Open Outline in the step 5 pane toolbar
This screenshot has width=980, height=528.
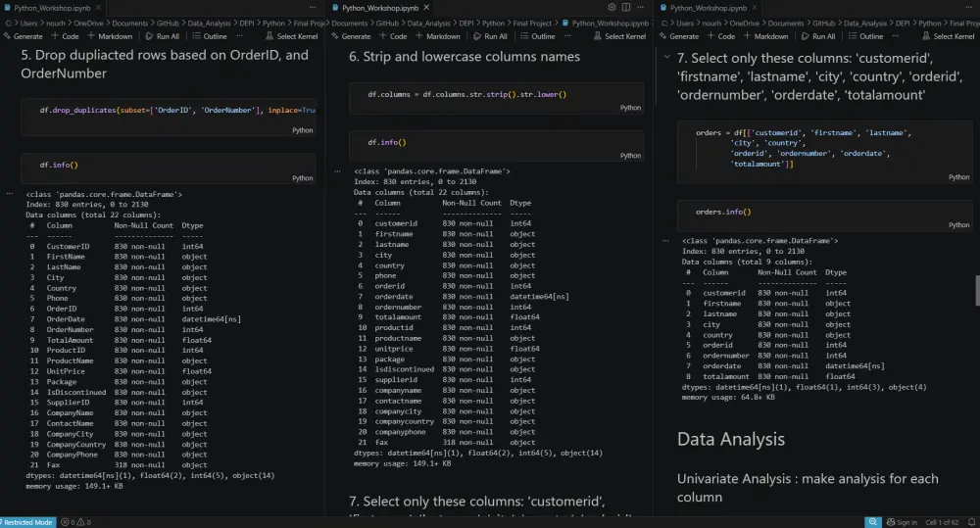[x=210, y=36]
